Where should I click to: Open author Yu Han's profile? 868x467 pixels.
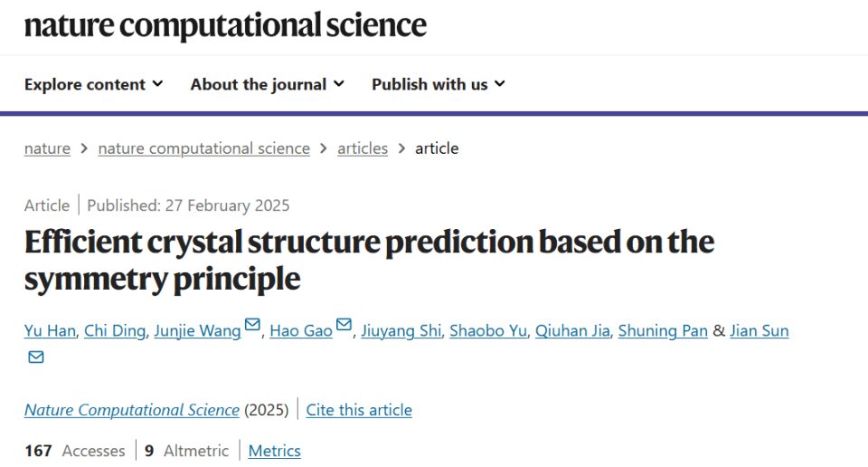click(50, 330)
